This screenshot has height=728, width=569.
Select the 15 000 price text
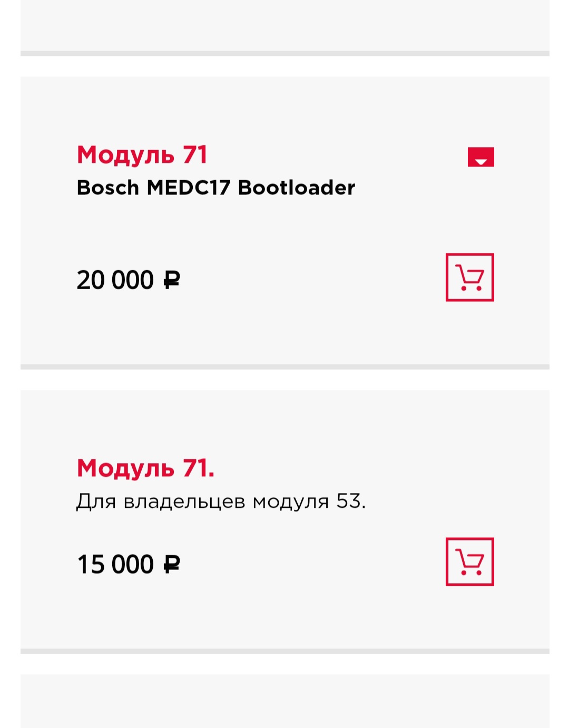tap(115, 564)
